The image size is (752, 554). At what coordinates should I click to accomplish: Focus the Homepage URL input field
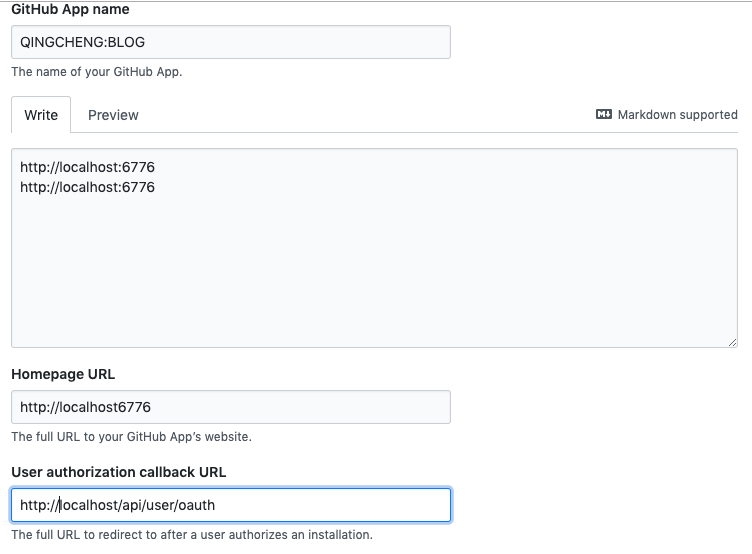[300, 407]
